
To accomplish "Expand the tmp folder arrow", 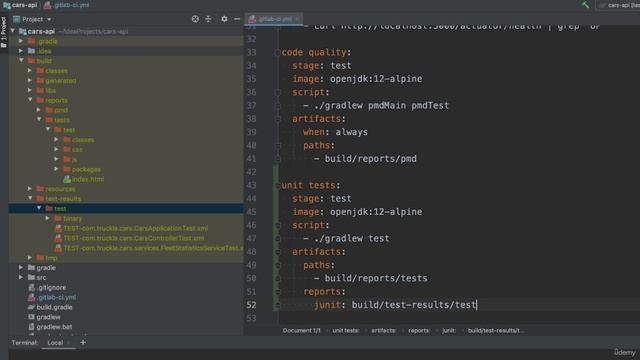I will pyautogui.click(x=30, y=258).
